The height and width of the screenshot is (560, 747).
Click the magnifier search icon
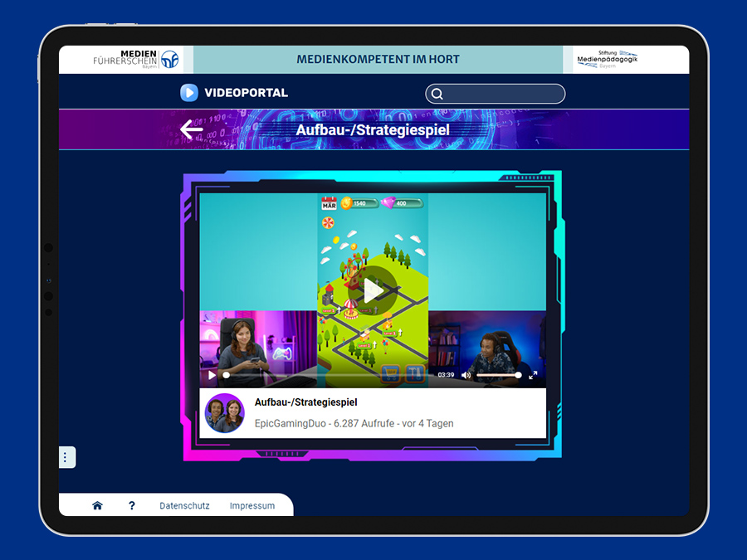437,94
